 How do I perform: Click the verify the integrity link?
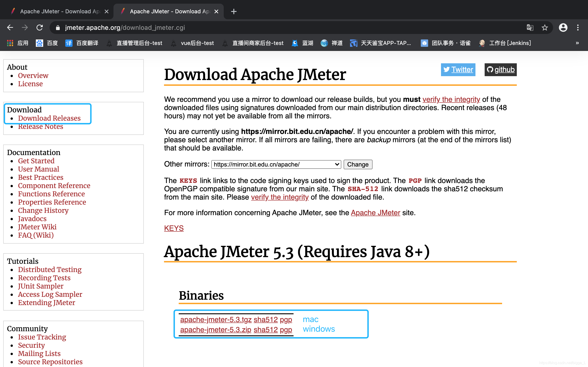pyautogui.click(x=451, y=99)
